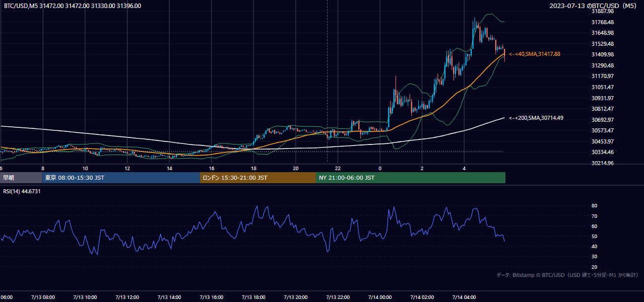The height and width of the screenshot is (302, 644).
Task: Click the 7/13 08:00 time label
Action: (43, 297)
